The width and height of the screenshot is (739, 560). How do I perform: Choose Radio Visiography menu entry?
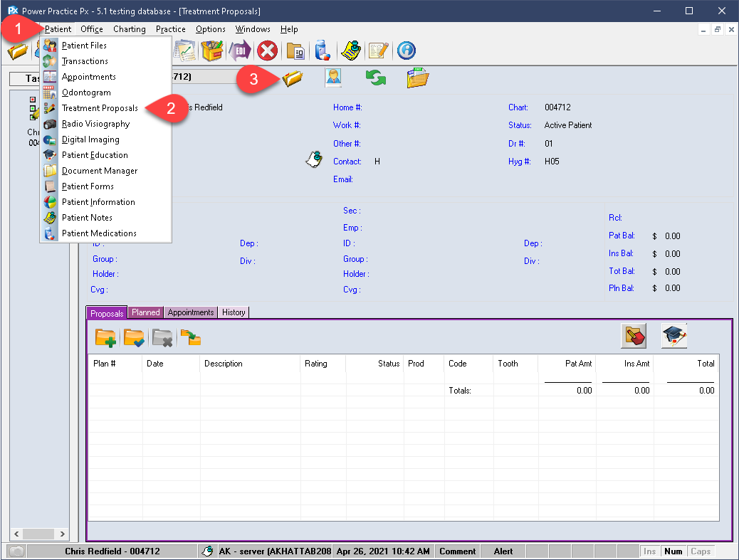coord(105,124)
